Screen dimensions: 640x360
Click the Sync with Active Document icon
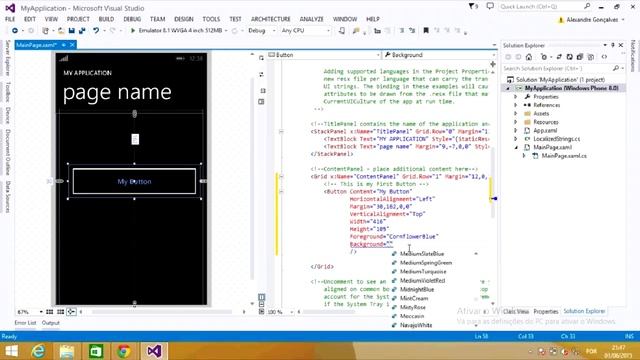pyautogui.click(x=559, y=57)
